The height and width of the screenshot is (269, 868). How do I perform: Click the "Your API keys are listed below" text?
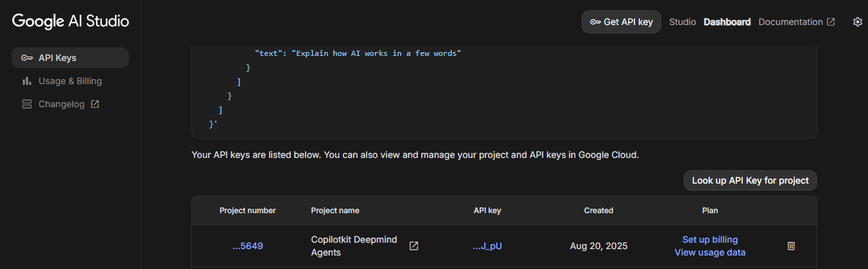click(415, 155)
